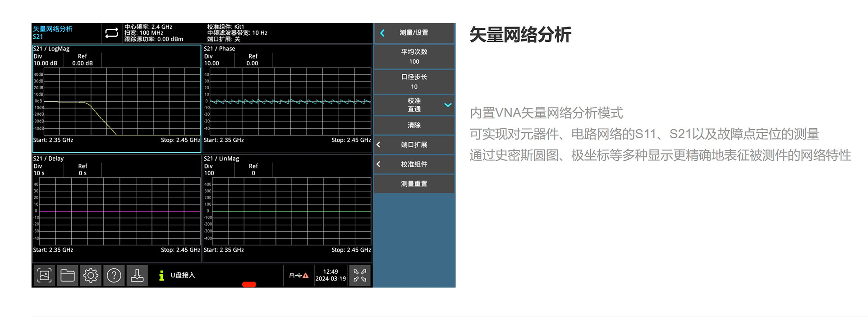Screen dimensions: 868x317
Task: Click Delay Ref value 0 s
Action: click(x=83, y=173)
